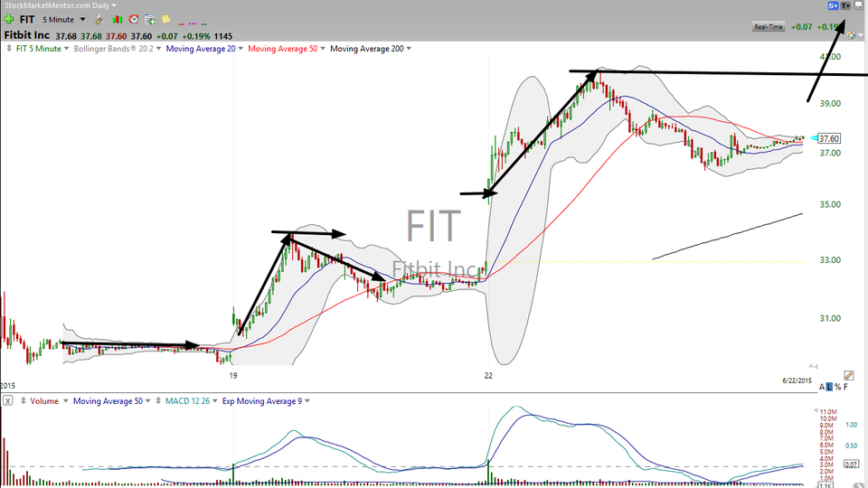
Task: Click the 39.00 price axis label
Action: [830, 103]
